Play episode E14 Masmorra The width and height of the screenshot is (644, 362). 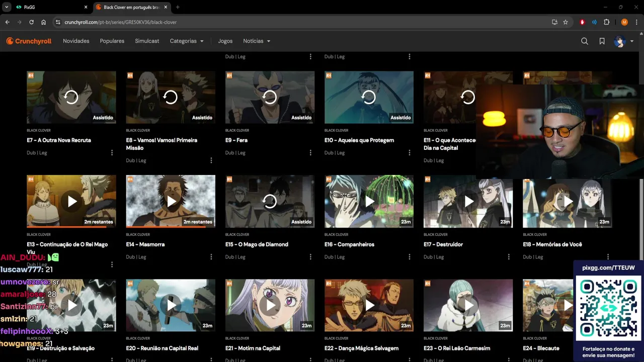point(171,201)
